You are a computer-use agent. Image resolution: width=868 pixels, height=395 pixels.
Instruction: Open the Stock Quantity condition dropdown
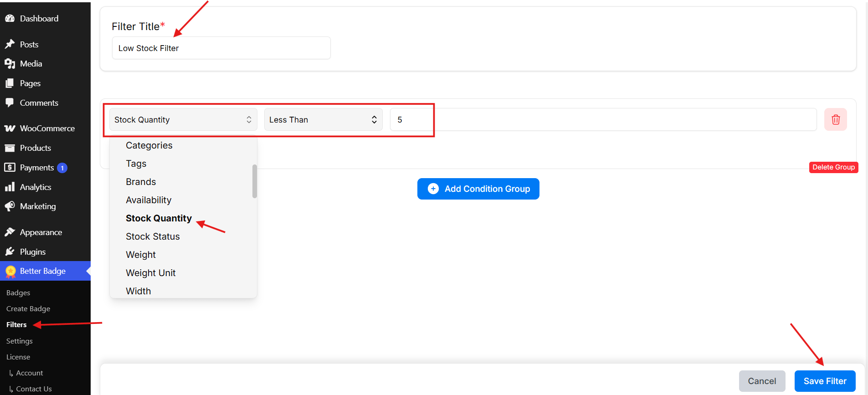[x=183, y=119]
